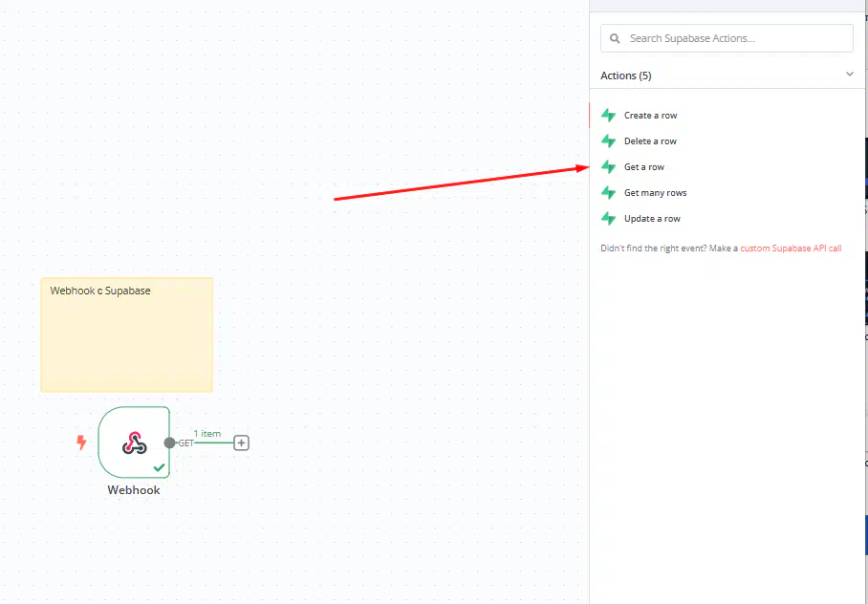Click the 1 item connection label
The image size is (868, 604).
point(207,434)
